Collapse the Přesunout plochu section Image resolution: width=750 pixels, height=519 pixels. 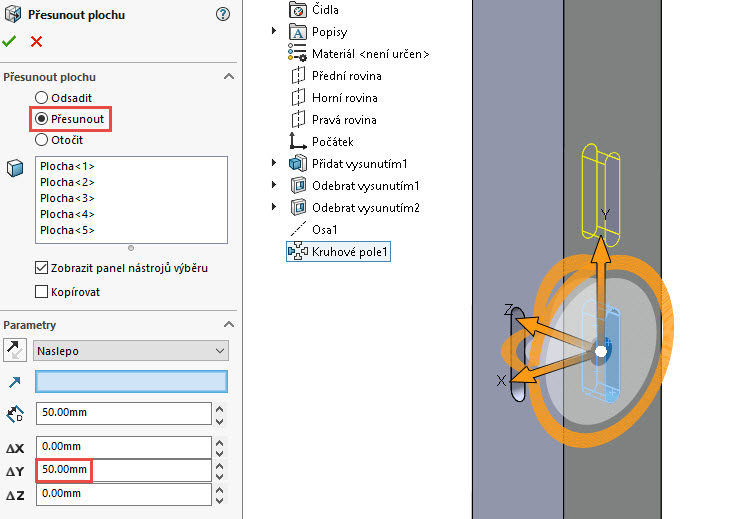coord(229,77)
